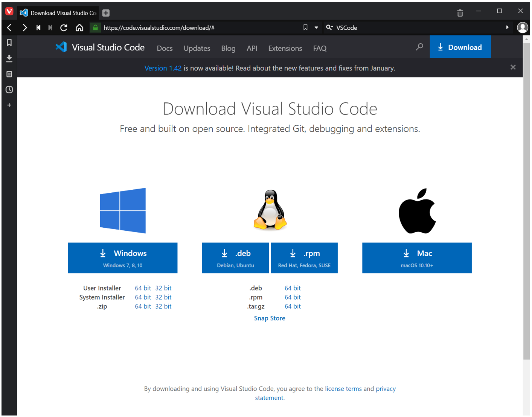Open the license terms link
The width and height of the screenshot is (532, 417).
343,389
